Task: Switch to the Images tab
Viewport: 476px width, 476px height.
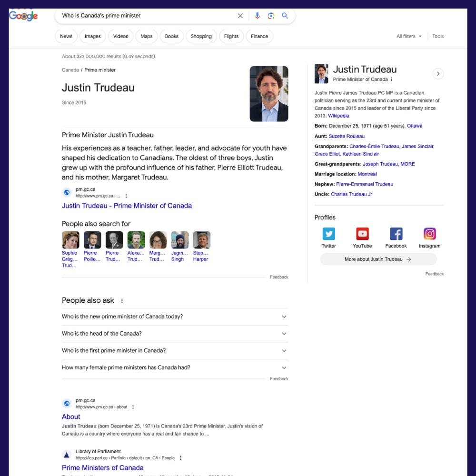Action: [x=93, y=37]
